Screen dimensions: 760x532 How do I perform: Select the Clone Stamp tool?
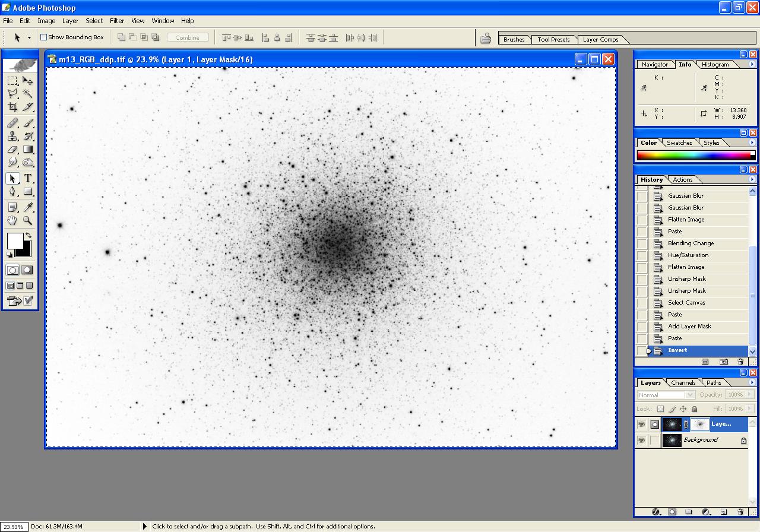click(12, 137)
